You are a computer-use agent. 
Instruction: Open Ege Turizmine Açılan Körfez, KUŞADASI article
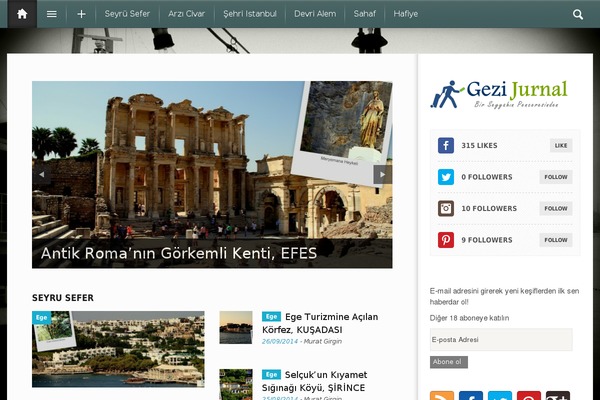tap(320, 323)
